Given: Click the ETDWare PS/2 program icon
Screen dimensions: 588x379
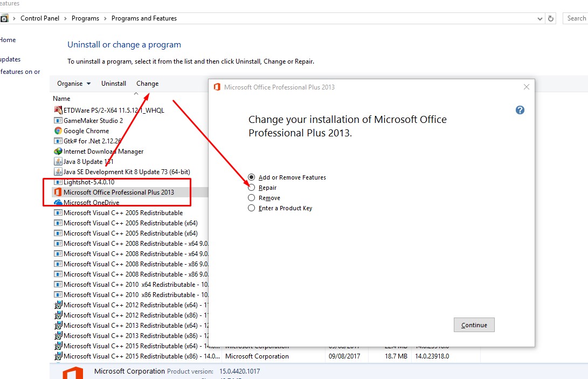Looking at the screenshot, I should pos(58,110).
